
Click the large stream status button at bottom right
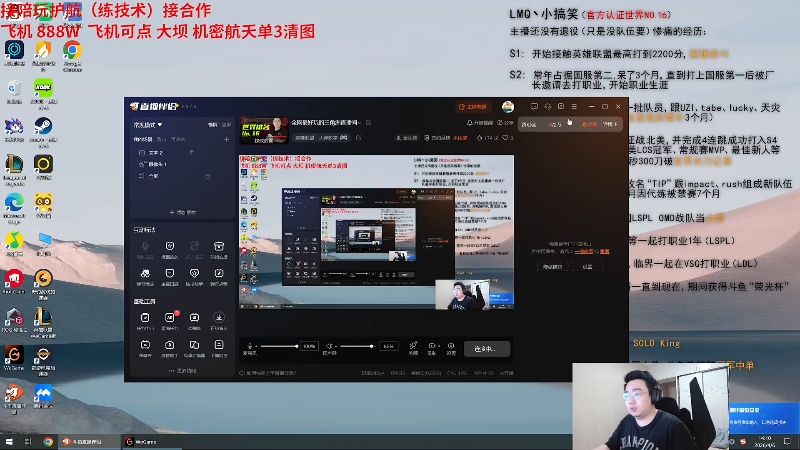point(487,349)
